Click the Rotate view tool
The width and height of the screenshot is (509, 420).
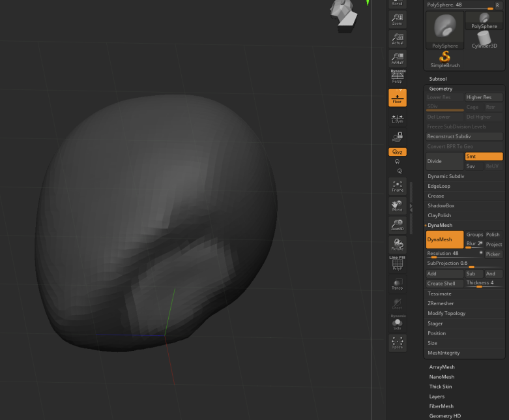click(x=398, y=245)
